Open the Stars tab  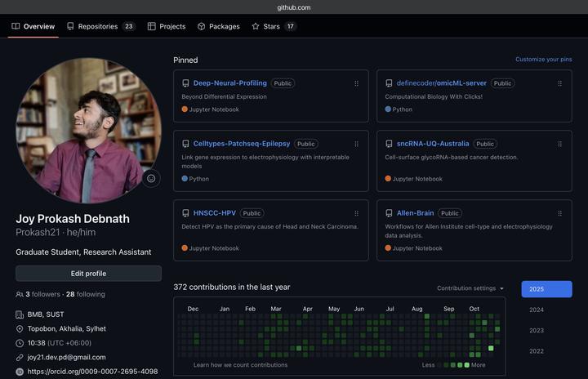point(273,26)
